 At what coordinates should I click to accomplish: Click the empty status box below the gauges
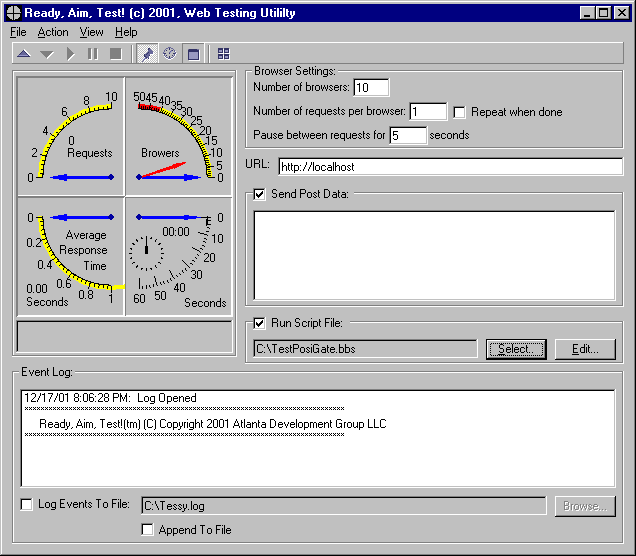(125, 337)
